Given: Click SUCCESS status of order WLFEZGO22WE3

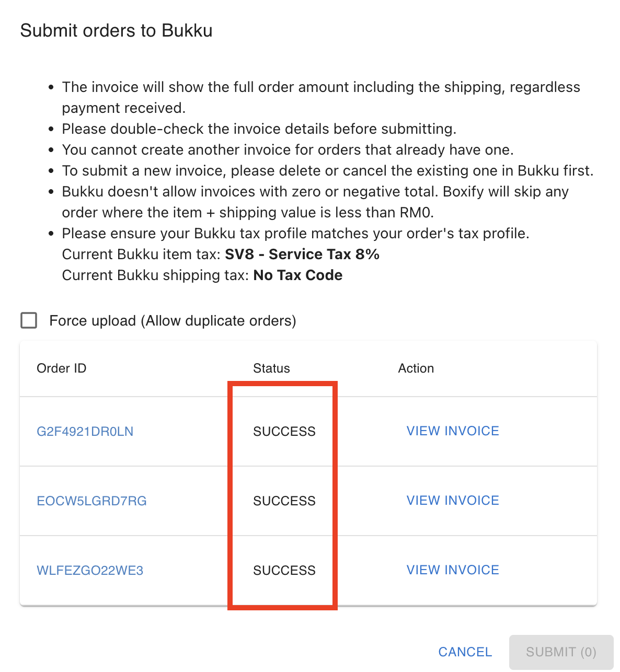Looking at the screenshot, I should tap(284, 571).
